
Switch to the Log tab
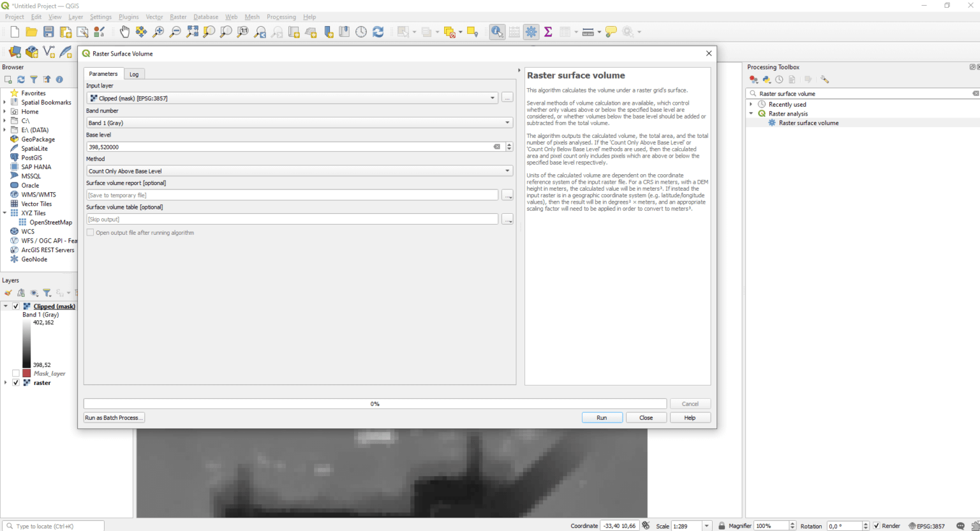(134, 74)
